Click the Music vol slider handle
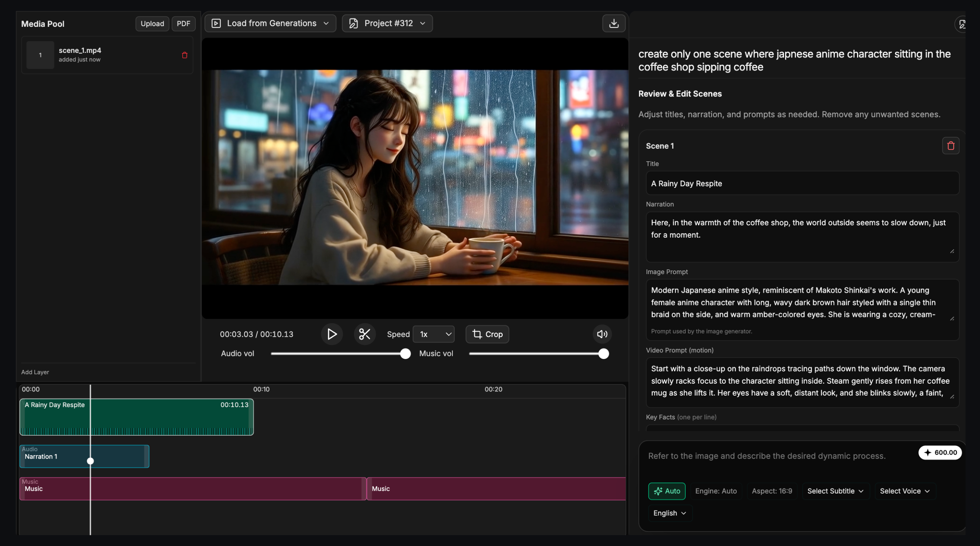980x546 pixels. tap(603, 353)
